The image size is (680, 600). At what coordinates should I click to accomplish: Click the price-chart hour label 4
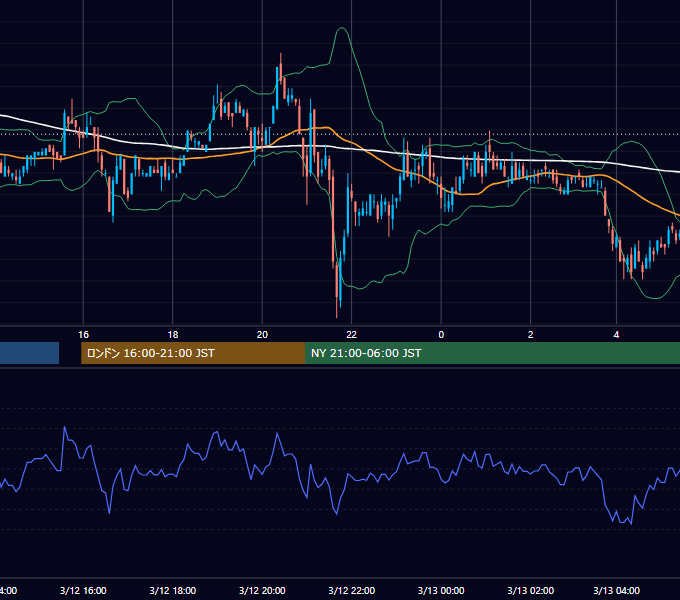click(x=616, y=334)
